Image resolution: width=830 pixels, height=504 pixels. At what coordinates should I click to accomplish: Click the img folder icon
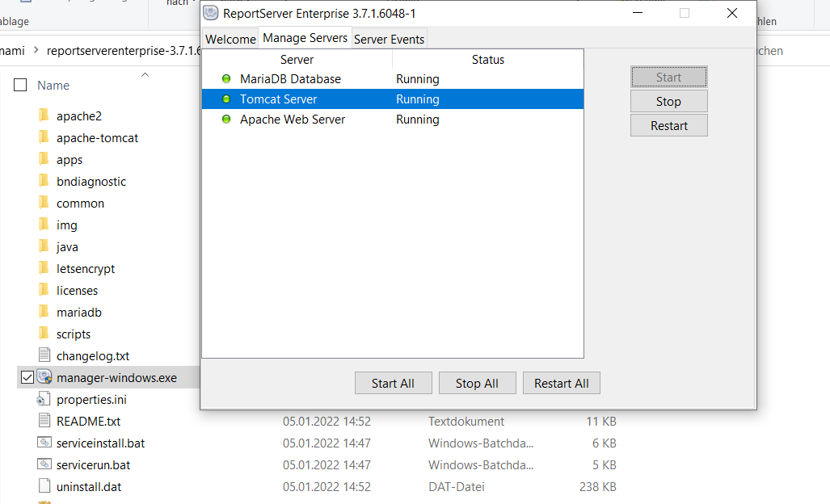(x=44, y=225)
